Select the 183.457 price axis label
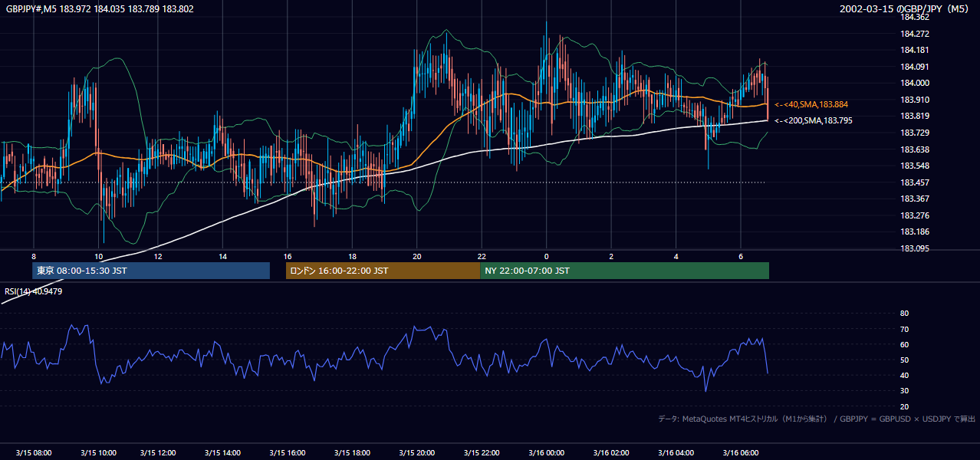980x460 pixels. (915, 182)
